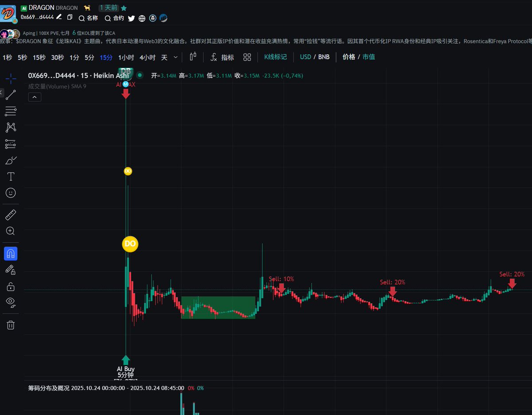The width and height of the screenshot is (532, 415).
Task: Activate the zoom in tool
Action: (11, 231)
